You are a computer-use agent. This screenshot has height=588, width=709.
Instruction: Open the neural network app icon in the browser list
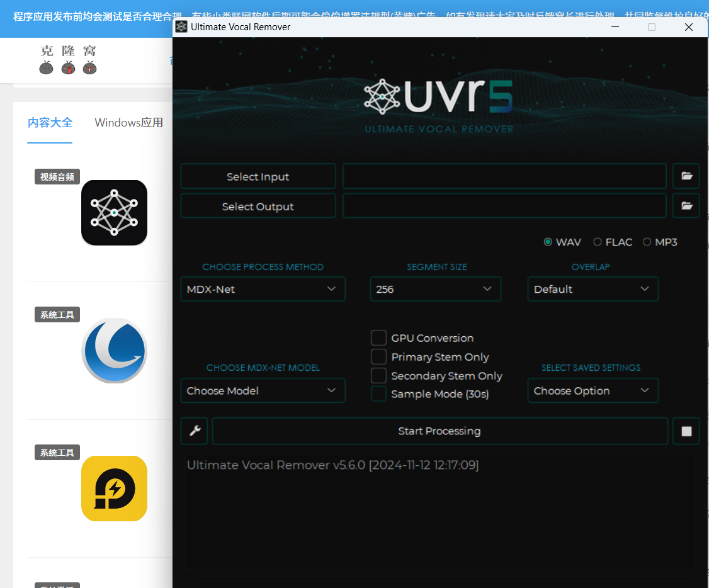click(115, 212)
